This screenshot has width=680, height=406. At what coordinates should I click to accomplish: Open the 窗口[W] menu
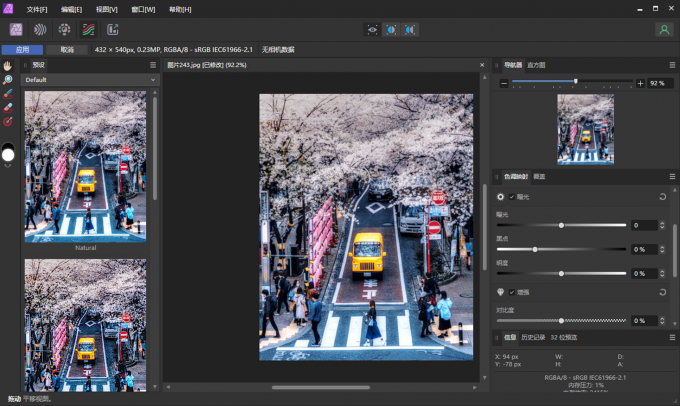coord(143,9)
